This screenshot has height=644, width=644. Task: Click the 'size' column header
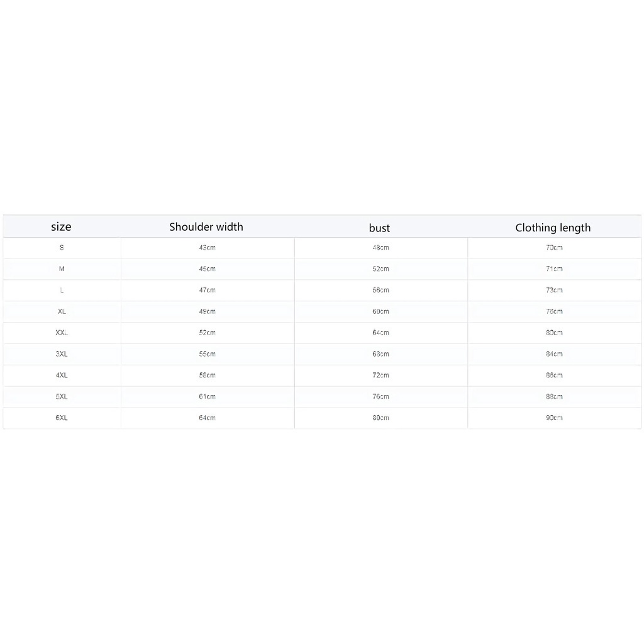click(x=61, y=226)
